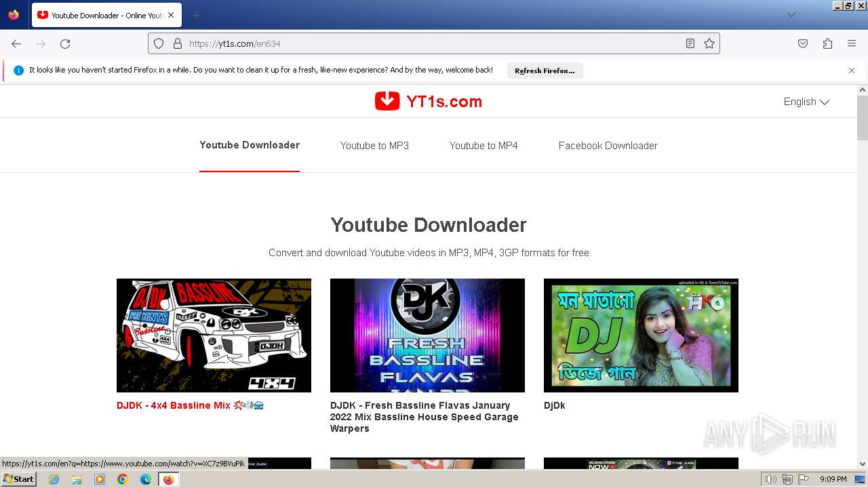Open the Facebook Downloader tab

pos(608,146)
